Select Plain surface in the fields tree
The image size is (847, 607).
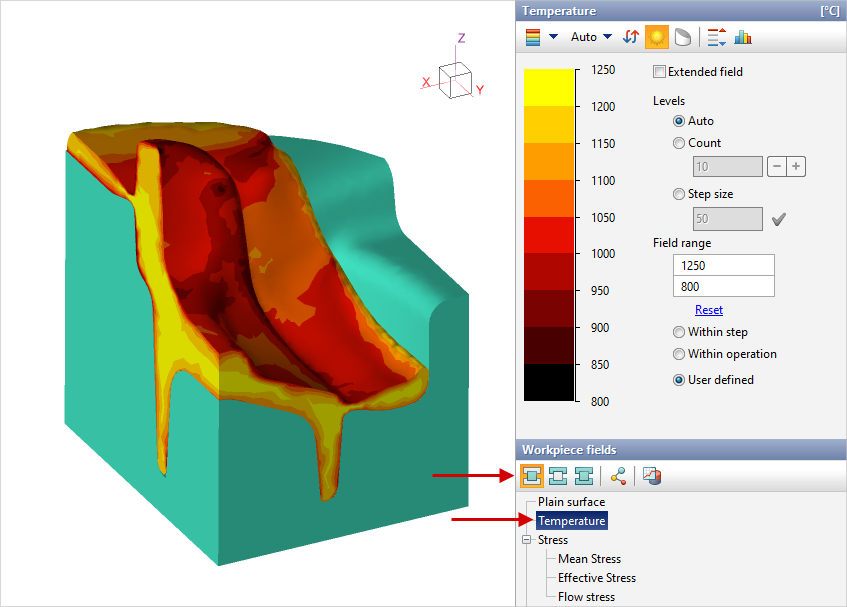pyautogui.click(x=571, y=502)
